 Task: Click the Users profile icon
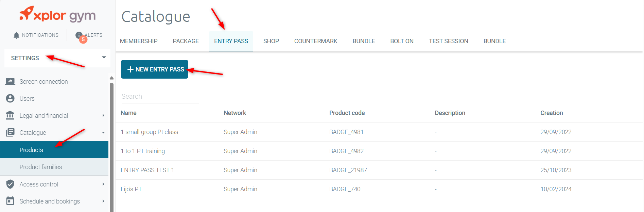[x=10, y=99]
